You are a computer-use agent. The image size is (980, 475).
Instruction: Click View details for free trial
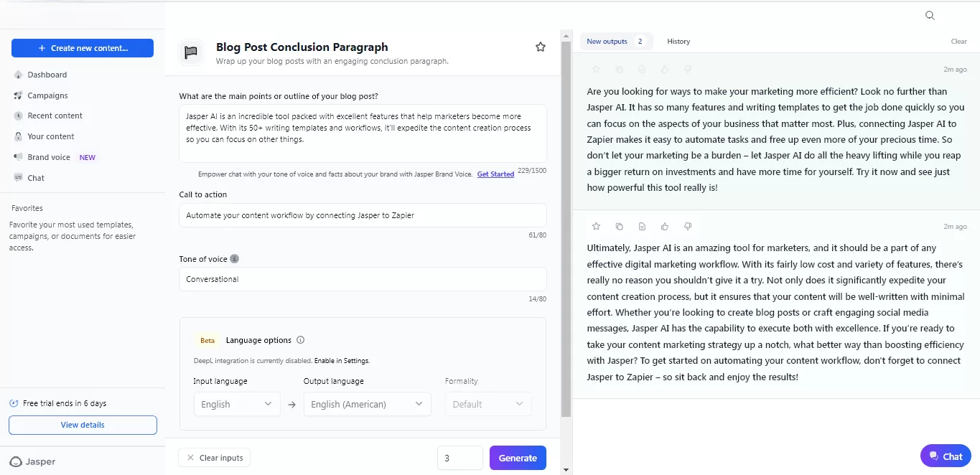click(83, 425)
